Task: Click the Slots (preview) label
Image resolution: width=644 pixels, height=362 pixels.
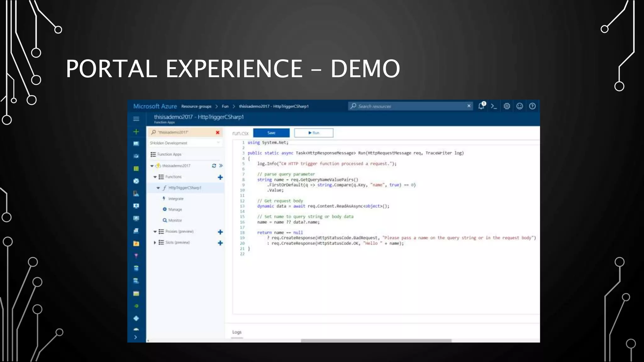Action: 177,243
